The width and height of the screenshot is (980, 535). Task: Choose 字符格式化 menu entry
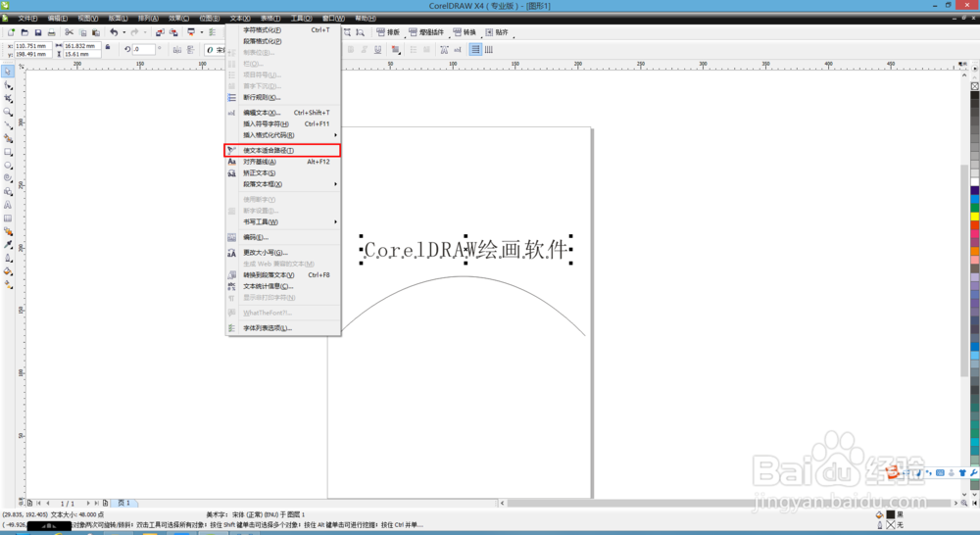point(282,30)
